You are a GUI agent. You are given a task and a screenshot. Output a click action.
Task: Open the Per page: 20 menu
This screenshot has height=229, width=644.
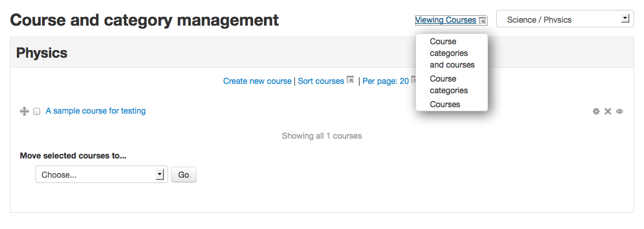pyautogui.click(x=386, y=81)
